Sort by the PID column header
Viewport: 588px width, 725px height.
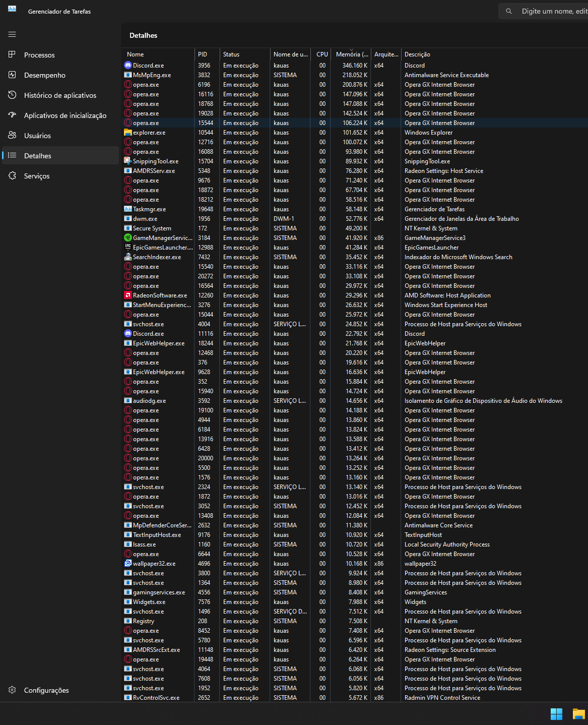(207, 54)
